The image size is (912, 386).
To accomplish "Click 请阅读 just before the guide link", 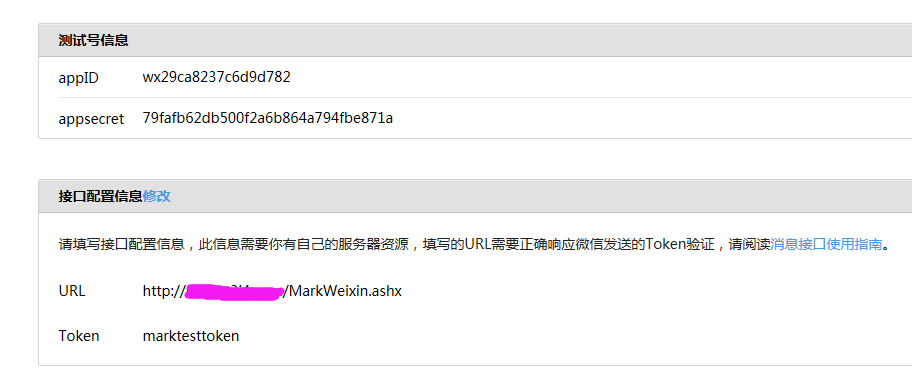I will (749, 244).
